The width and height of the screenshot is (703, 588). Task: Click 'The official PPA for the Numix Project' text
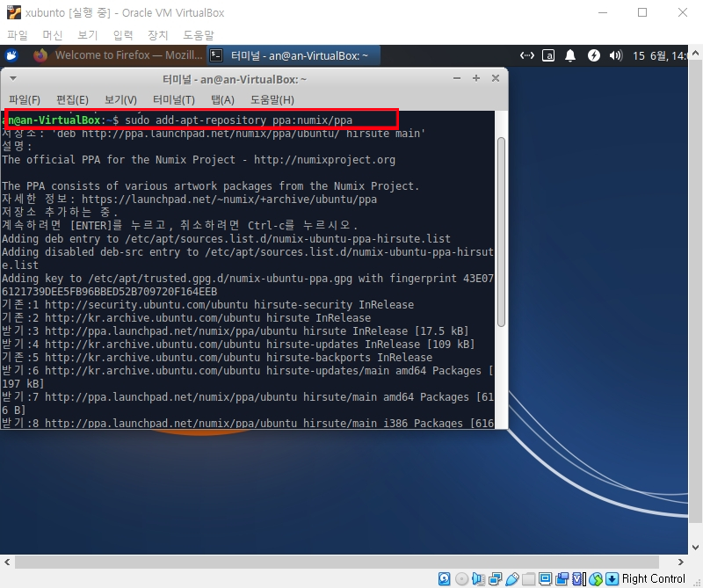pyautogui.click(x=119, y=160)
